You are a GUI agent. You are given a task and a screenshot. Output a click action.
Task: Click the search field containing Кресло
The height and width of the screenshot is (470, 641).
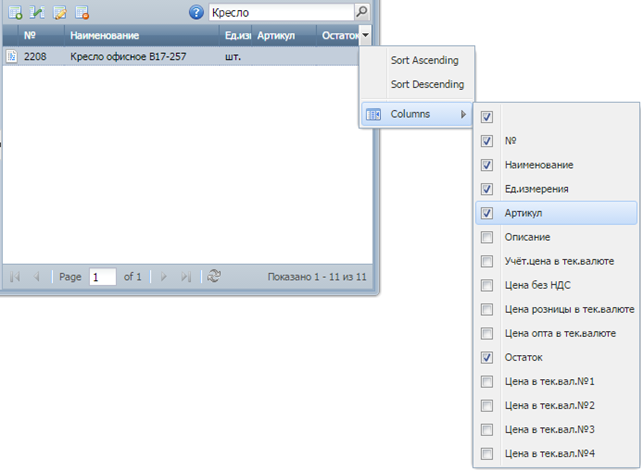(281, 12)
